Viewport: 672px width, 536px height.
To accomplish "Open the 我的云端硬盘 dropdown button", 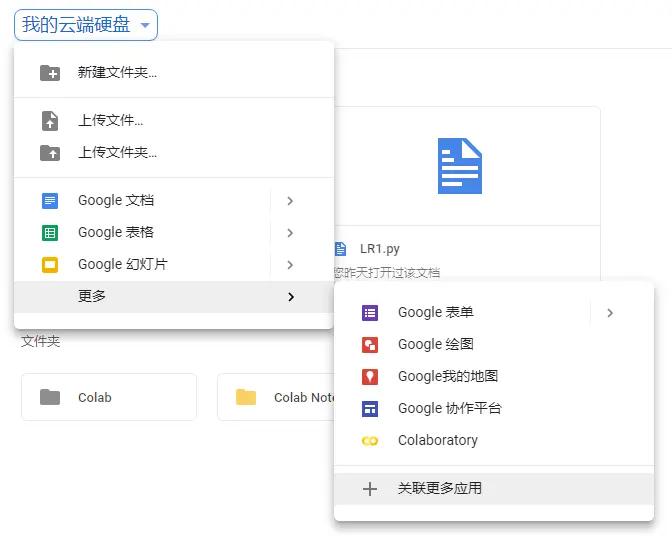I will point(86,25).
